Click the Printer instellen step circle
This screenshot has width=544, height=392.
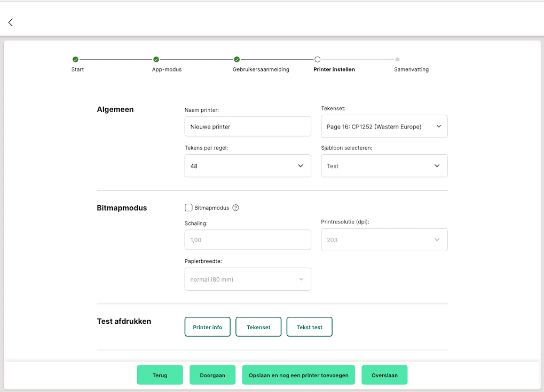[x=317, y=59]
